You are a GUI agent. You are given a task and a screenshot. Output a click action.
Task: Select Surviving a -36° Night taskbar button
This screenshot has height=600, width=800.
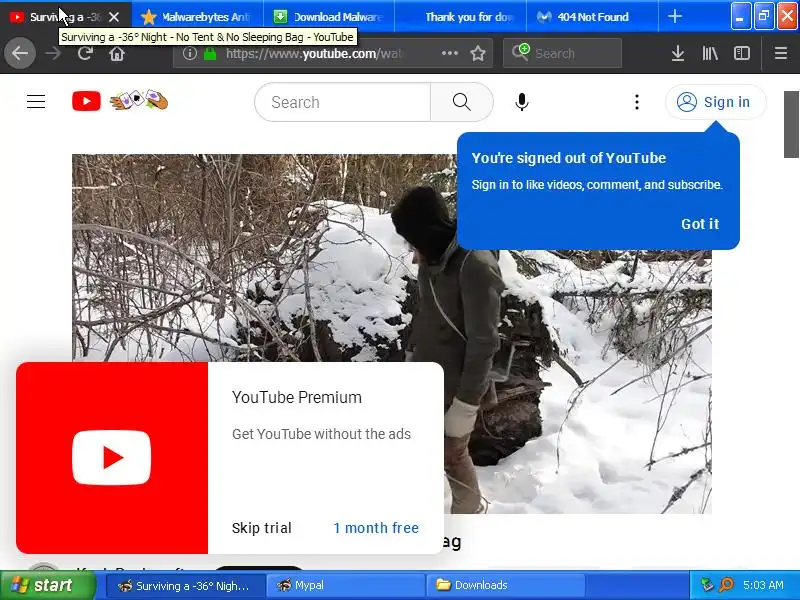point(186,585)
